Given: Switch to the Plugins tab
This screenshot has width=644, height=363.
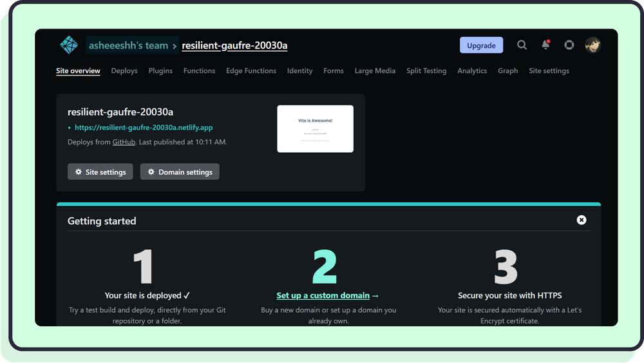Looking at the screenshot, I should pos(160,71).
